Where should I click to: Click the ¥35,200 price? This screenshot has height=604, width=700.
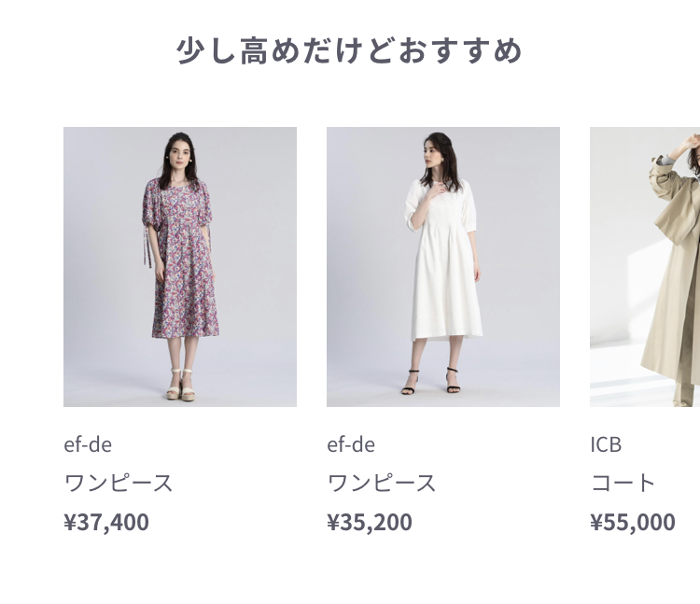370,522
